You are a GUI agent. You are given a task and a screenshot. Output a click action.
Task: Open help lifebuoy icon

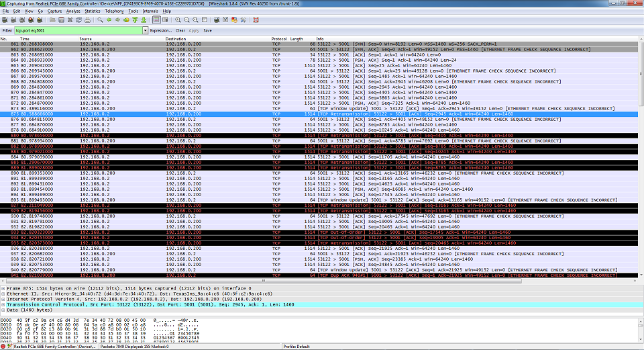point(256,19)
